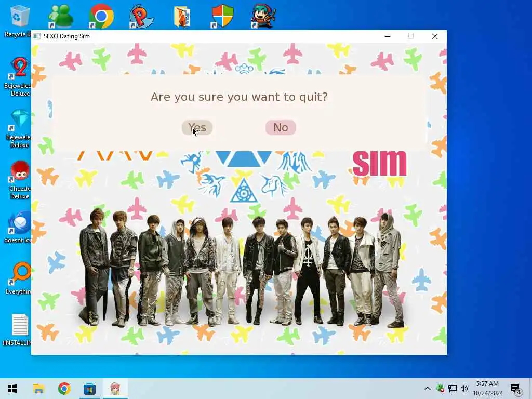Open the cartoon character game shortcut
The image size is (532, 399).
(263, 17)
